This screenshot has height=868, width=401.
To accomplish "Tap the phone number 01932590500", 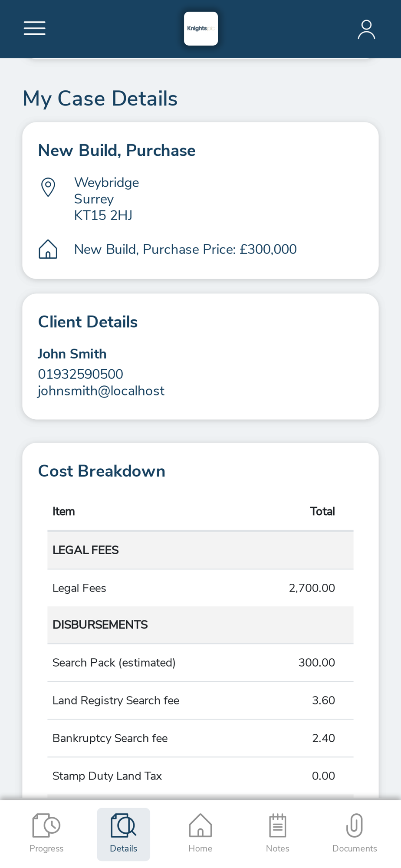I will coord(81,374).
